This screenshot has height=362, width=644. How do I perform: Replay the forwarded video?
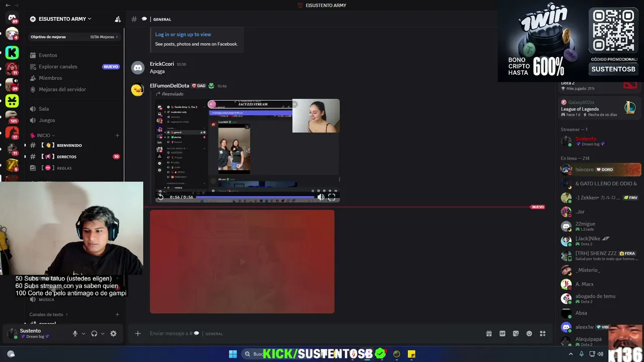[160, 197]
